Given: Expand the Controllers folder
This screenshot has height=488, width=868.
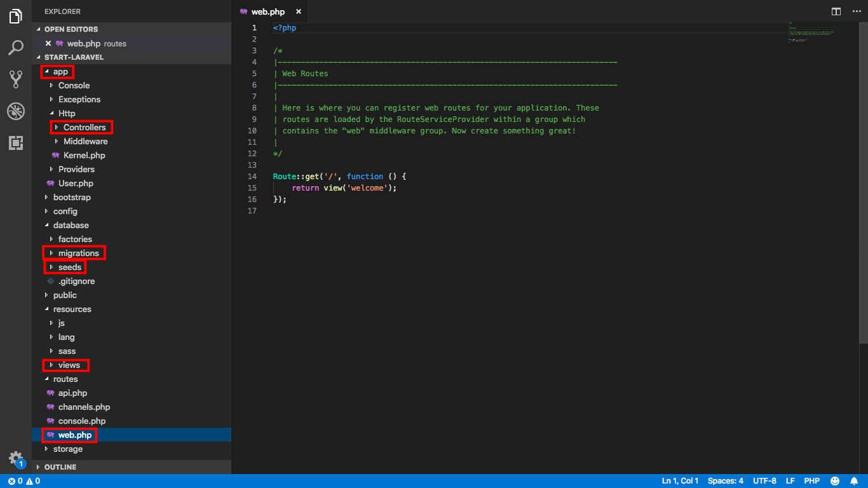Looking at the screenshot, I should (x=84, y=127).
